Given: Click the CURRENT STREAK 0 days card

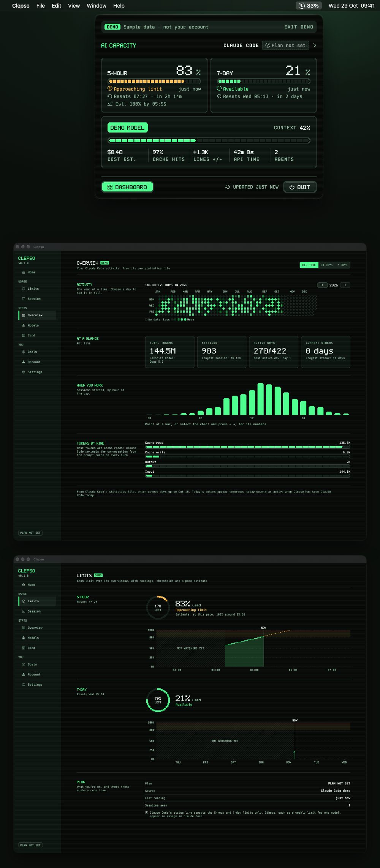Looking at the screenshot, I should pyautogui.click(x=326, y=352).
